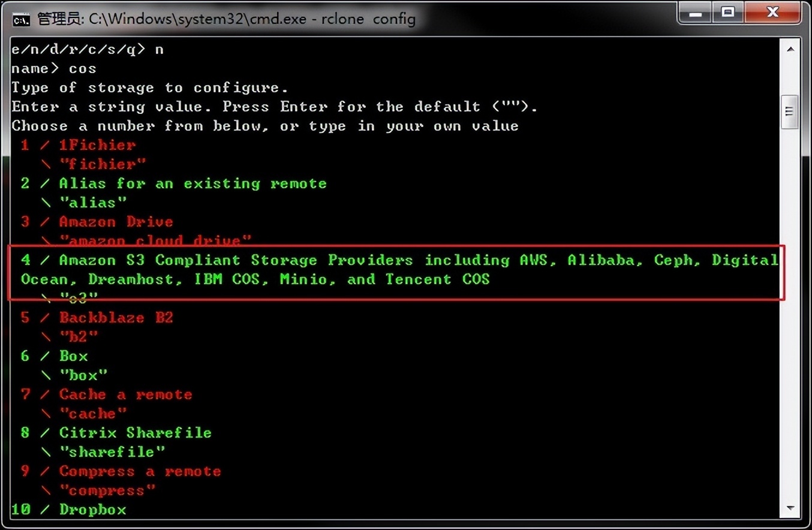Select the "Backblaze B2" storage provider
Image resolution: width=812 pixels, height=530 pixels.
tap(115, 317)
